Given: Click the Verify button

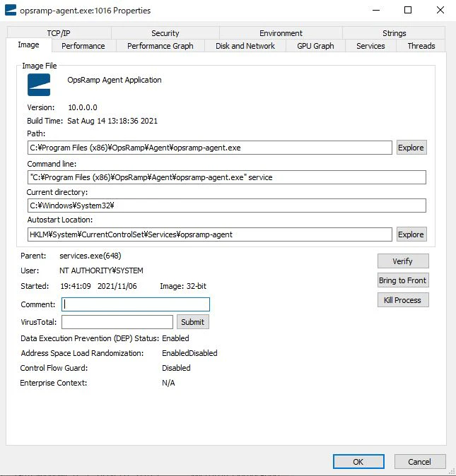Looking at the screenshot, I should (x=403, y=261).
